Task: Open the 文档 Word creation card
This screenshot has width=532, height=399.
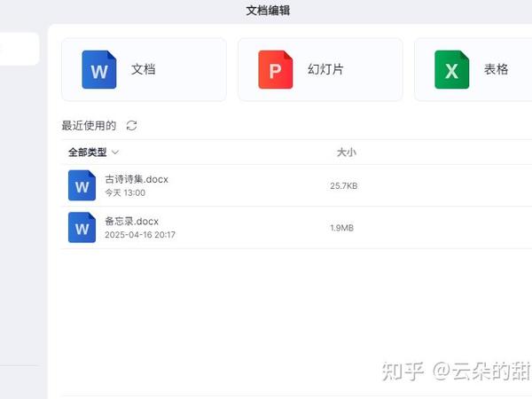Action: click(x=144, y=69)
